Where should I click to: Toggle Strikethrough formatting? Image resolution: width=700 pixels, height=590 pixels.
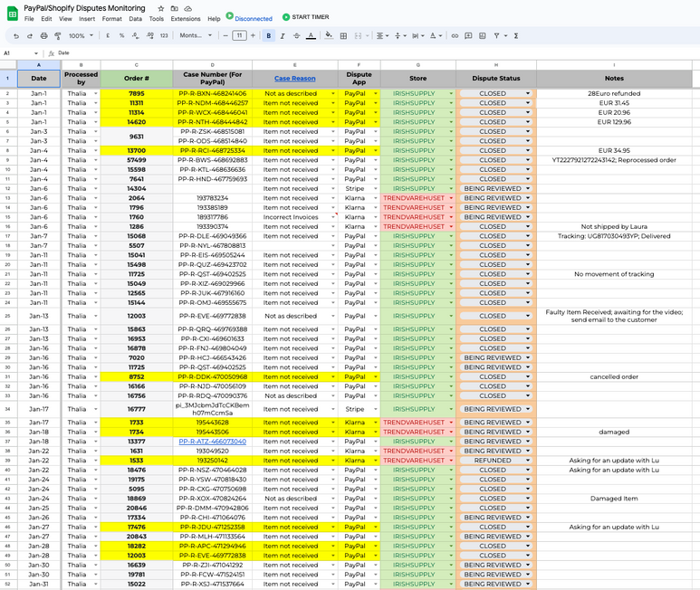pyautogui.click(x=296, y=36)
